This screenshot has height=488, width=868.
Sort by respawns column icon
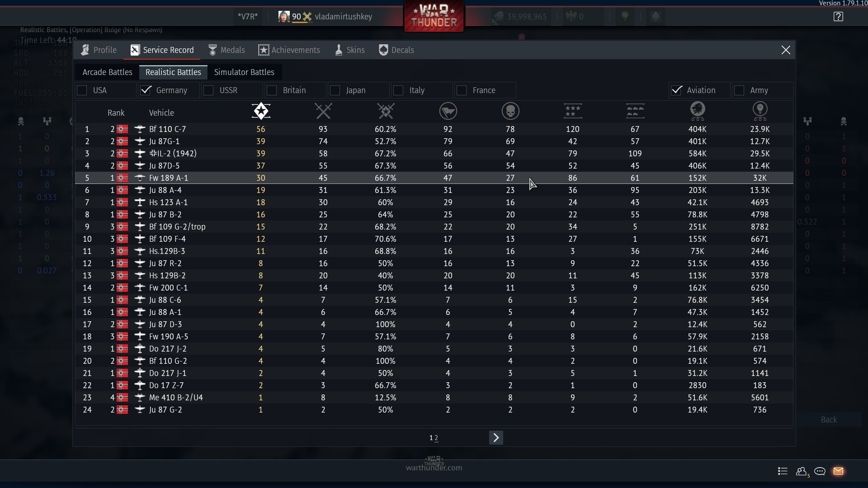click(x=448, y=111)
